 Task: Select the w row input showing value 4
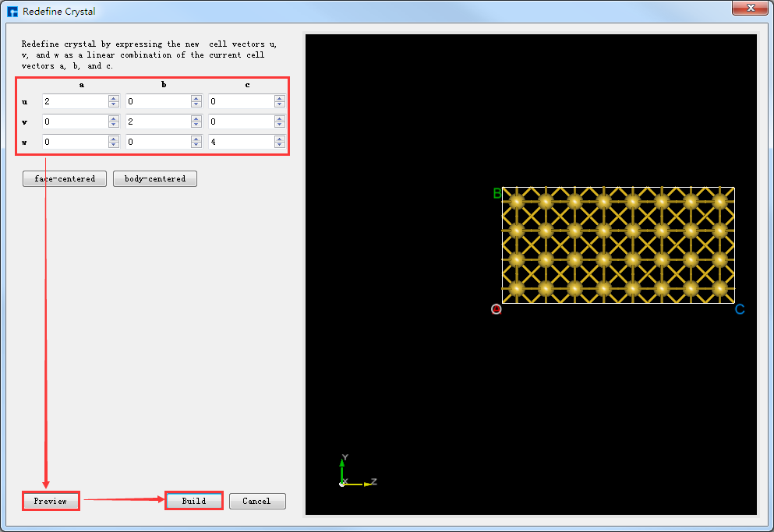[242, 142]
